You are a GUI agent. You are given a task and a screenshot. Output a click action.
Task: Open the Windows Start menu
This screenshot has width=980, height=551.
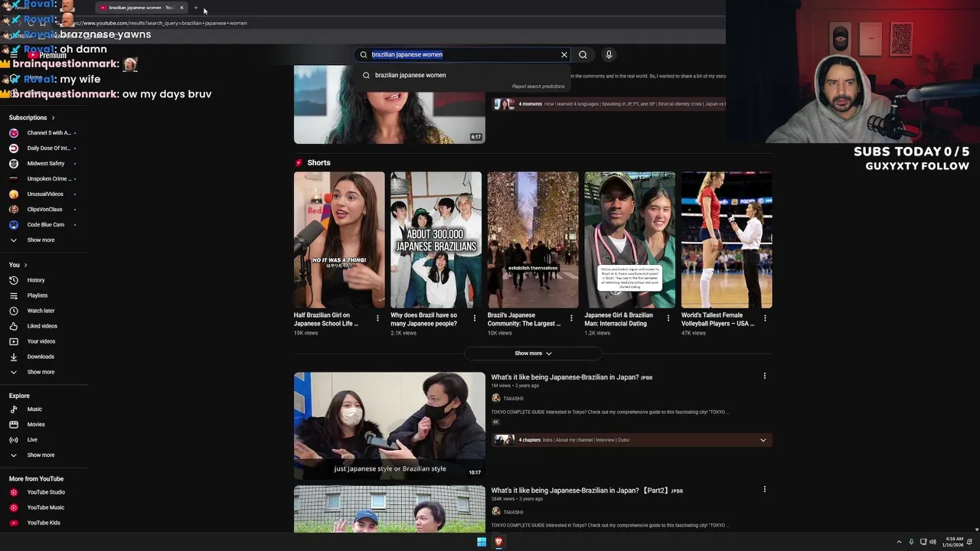[482, 542]
